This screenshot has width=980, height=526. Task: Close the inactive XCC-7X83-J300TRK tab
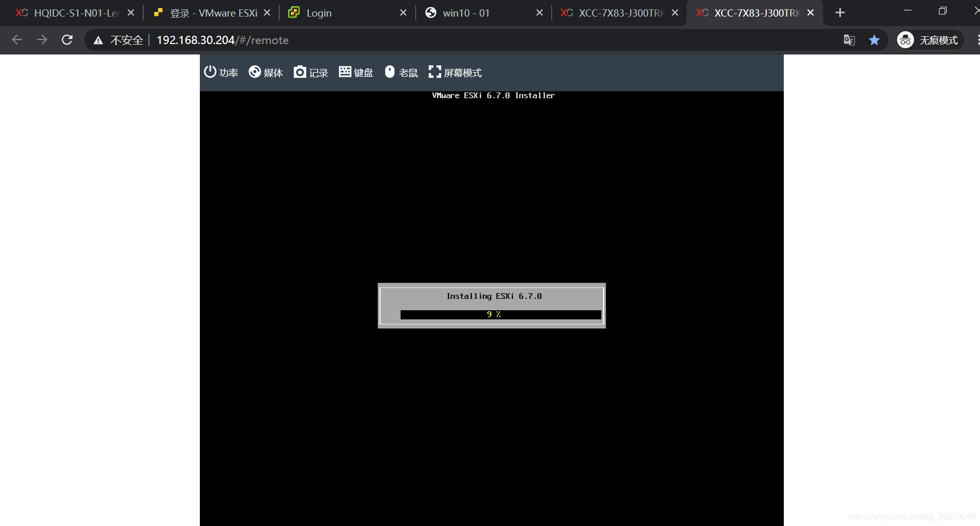point(675,12)
